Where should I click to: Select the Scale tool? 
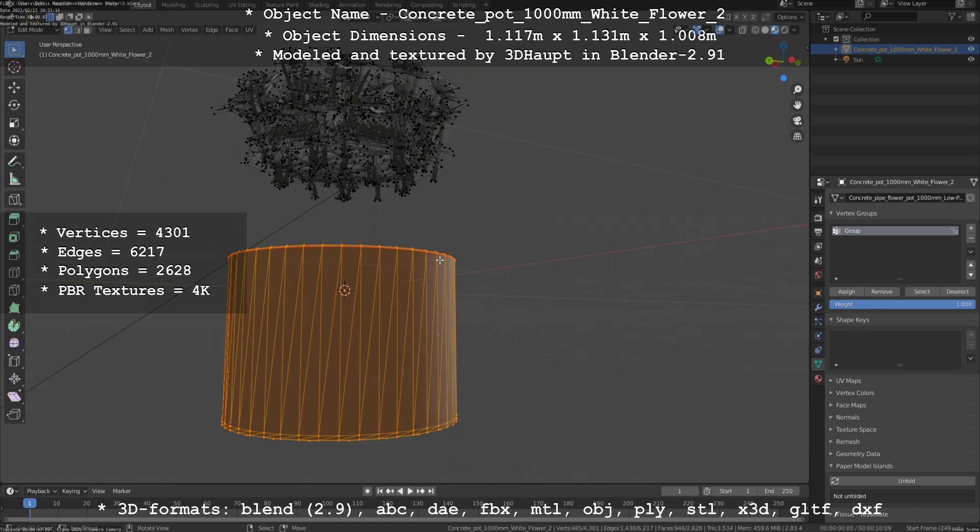point(15,123)
